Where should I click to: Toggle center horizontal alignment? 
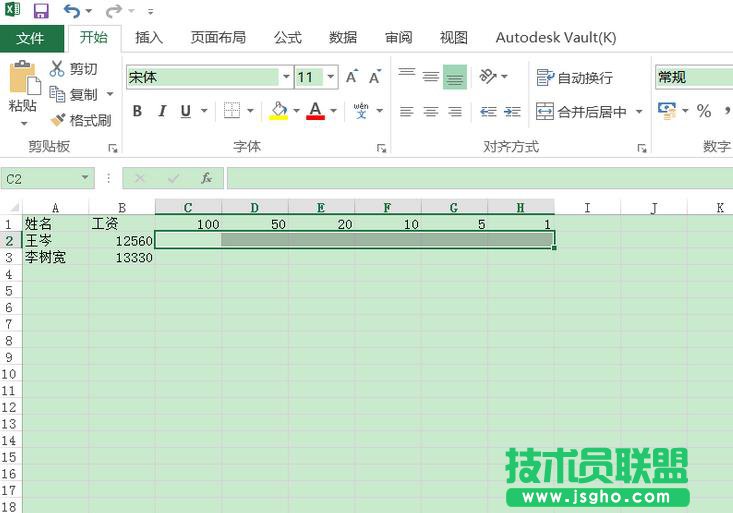tap(431, 111)
